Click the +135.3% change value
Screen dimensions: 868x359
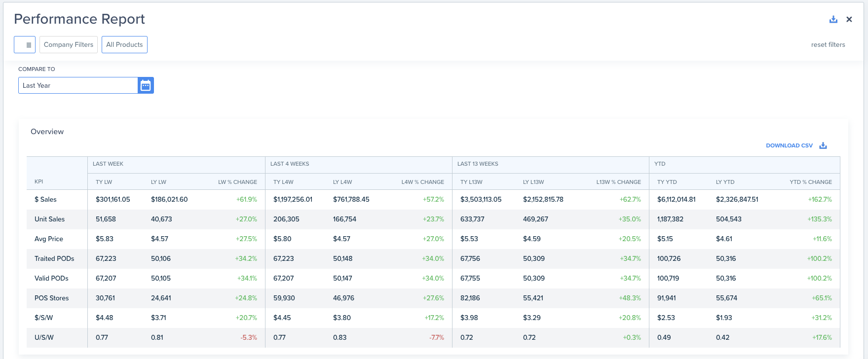(820, 219)
